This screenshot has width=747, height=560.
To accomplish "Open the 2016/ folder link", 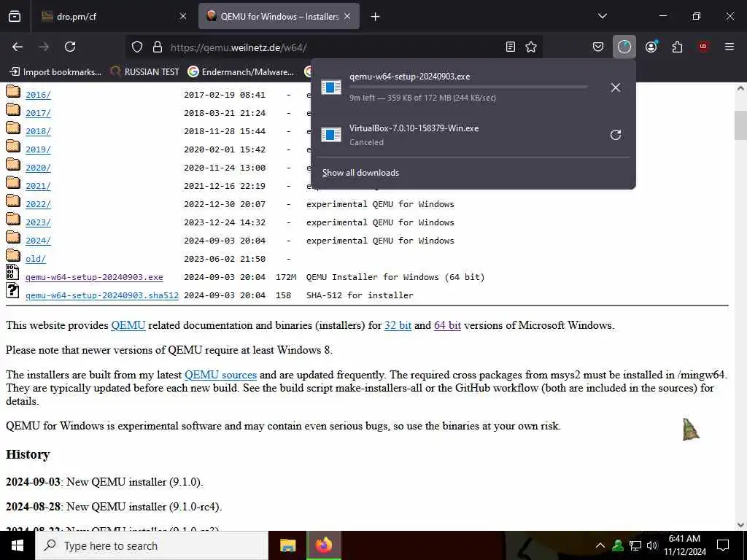I will (x=38, y=95).
